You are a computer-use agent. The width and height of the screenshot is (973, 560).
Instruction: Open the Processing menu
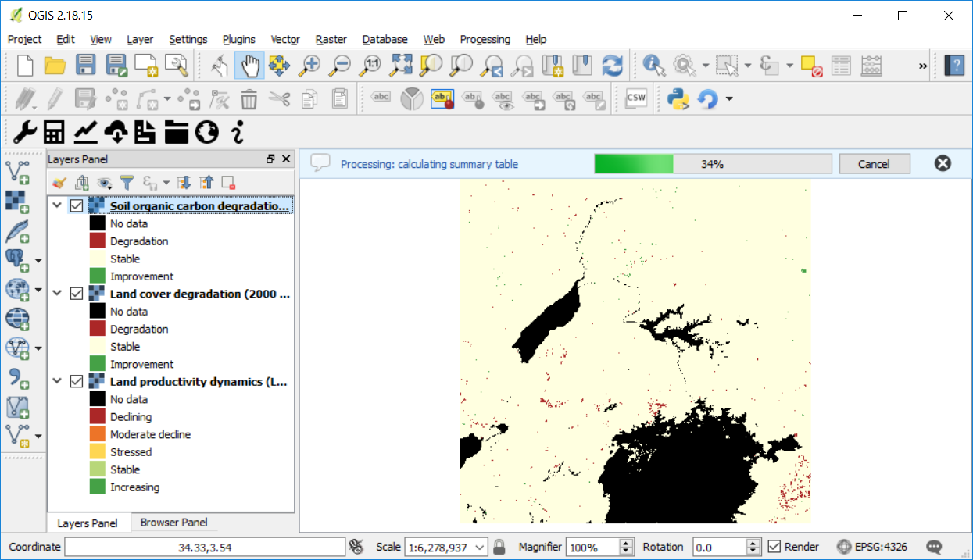(485, 39)
